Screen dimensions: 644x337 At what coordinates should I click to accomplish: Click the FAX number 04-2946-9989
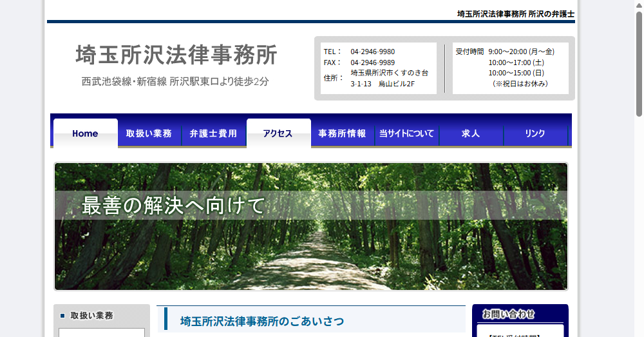372,63
